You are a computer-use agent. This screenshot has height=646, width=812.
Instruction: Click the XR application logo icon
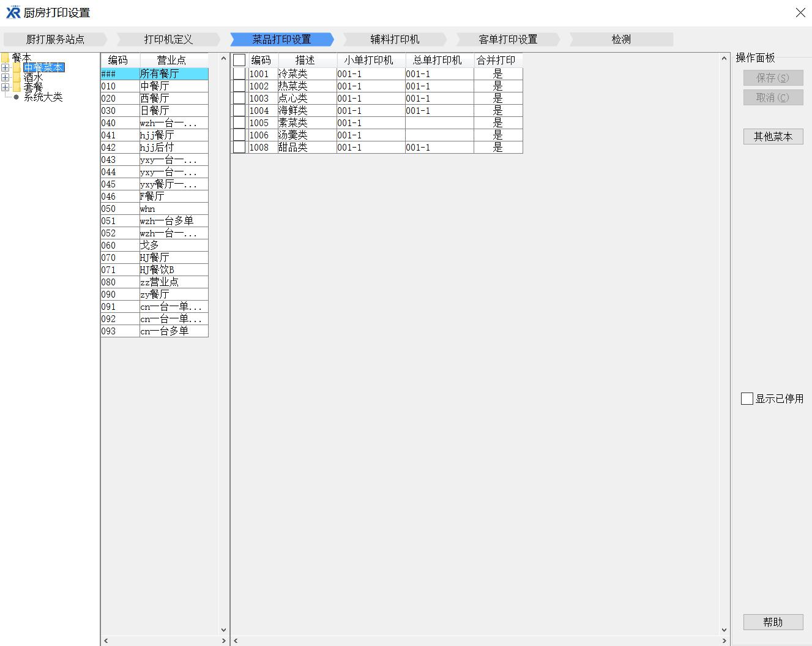click(x=13, y=12)
